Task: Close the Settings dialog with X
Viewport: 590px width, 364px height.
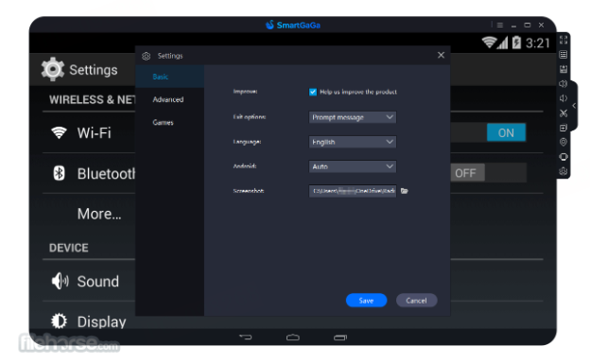Action: click(x=441, y=56)
